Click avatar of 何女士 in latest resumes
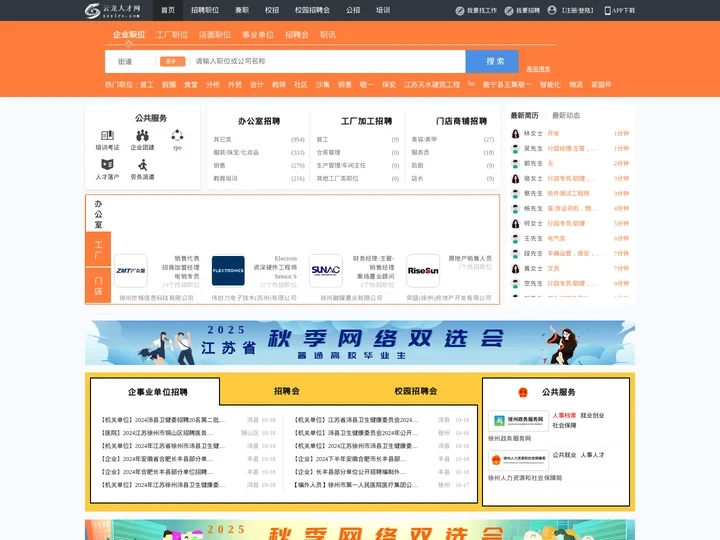 tap(516, 224)
